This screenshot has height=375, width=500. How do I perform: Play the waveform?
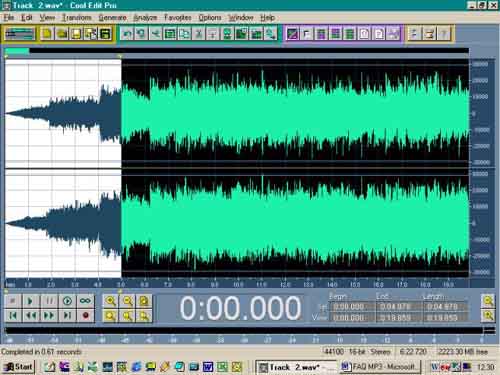coord(30,301)
